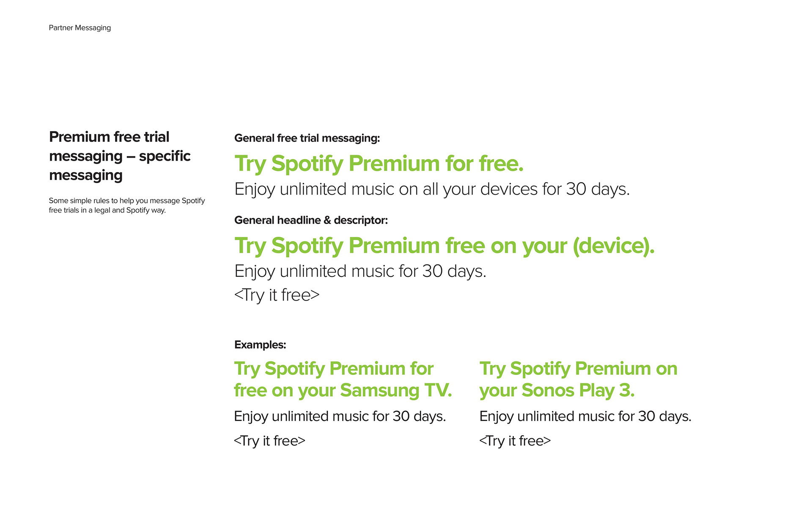
Task: Select the 'free on your (device).' green headline
Action: click(444, 246)
